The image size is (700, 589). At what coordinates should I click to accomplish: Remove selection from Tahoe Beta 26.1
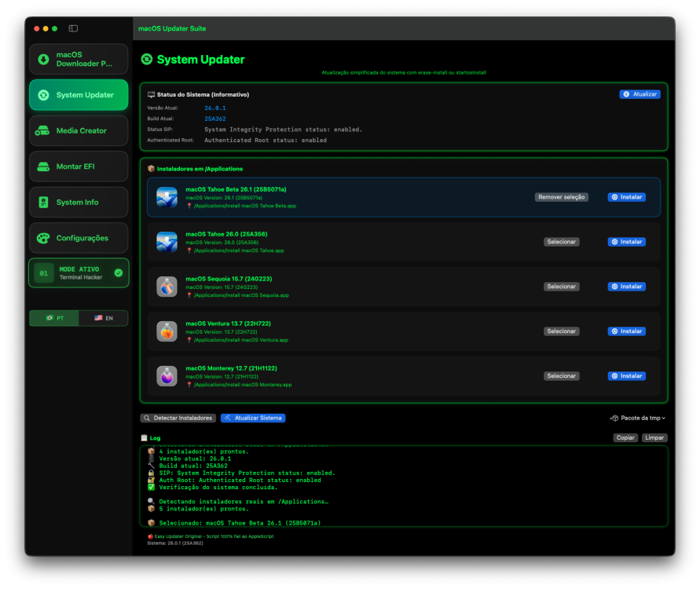[x=561, y=197]
